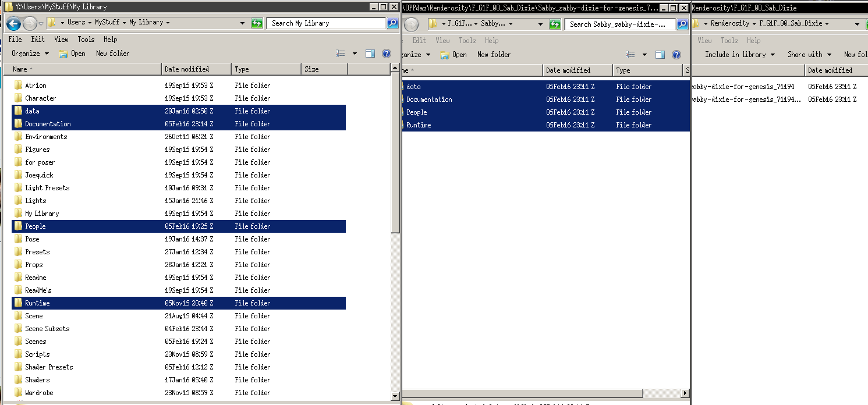868x405 pixels.
Task: Click the help icon in My Library toolbar
Action: click(387, 54)
